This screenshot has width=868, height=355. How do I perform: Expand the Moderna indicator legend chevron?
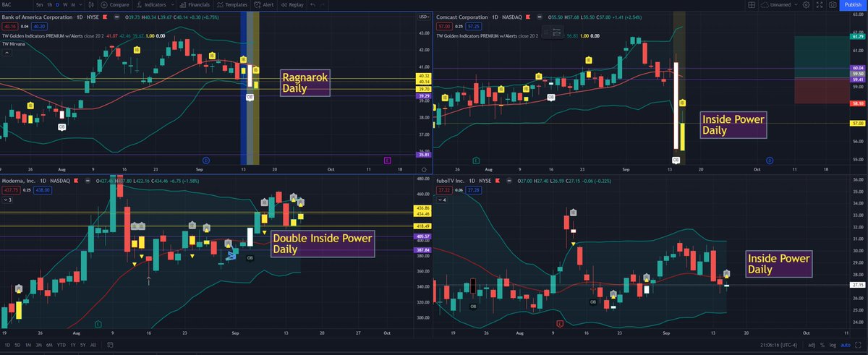click(x=7, y=200)
